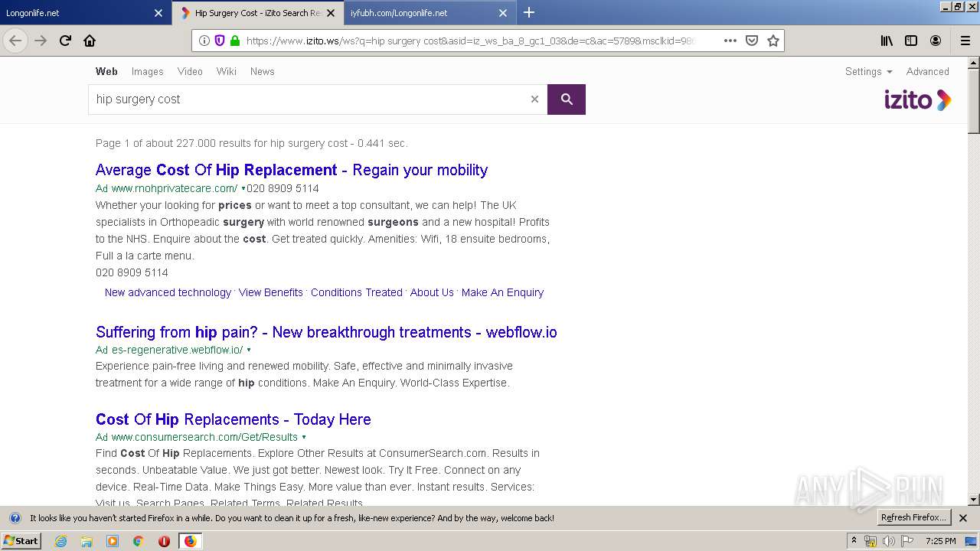Open media player from taskbar

coord(113,541)
